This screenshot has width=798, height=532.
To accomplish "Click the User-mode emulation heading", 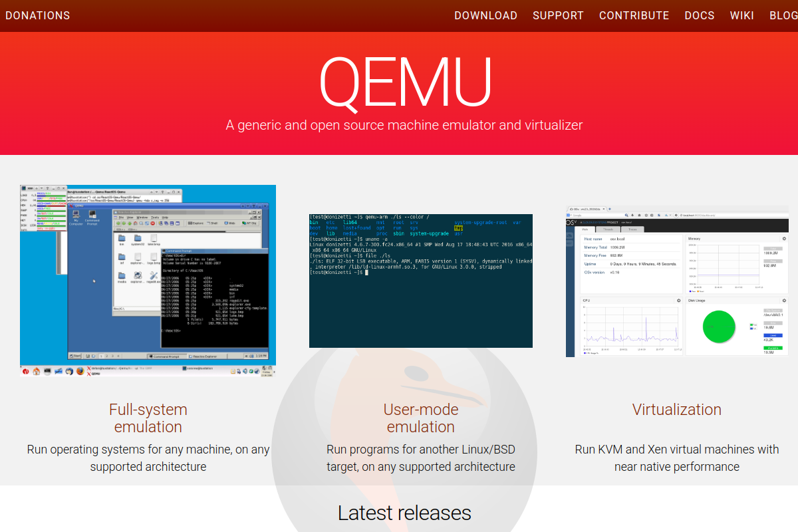I will click(x=421, y=418).
